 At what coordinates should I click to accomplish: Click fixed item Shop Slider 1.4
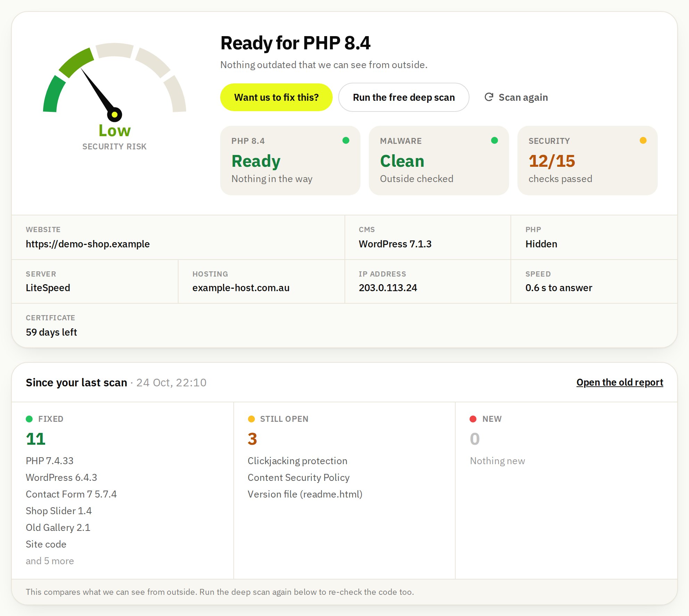click(59, 511)
